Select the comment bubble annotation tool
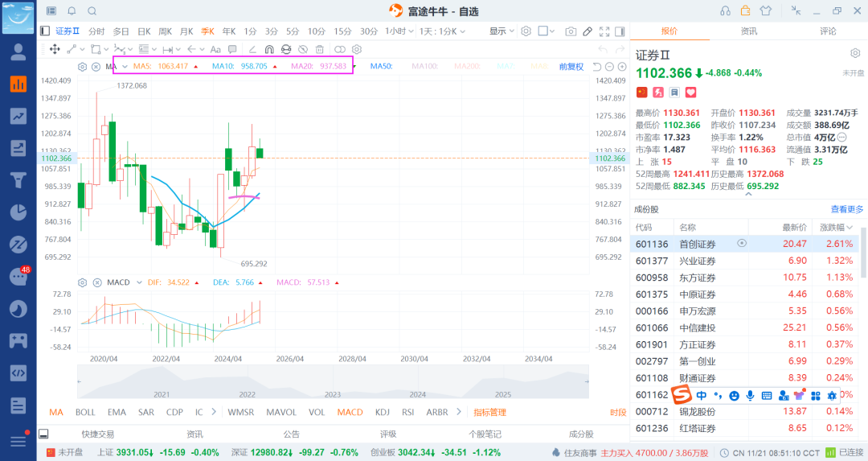 [232, 49]
